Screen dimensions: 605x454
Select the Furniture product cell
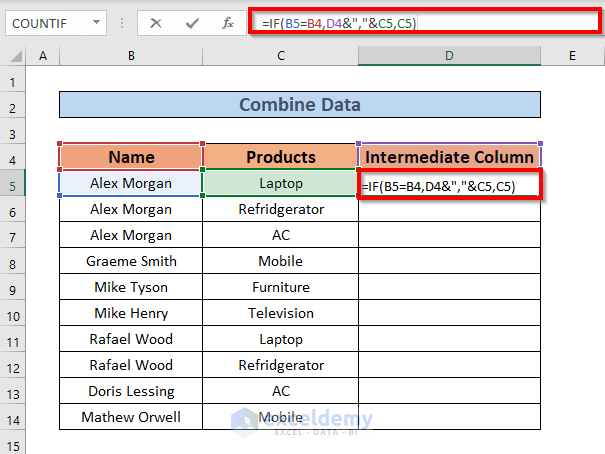click(280, 288)
